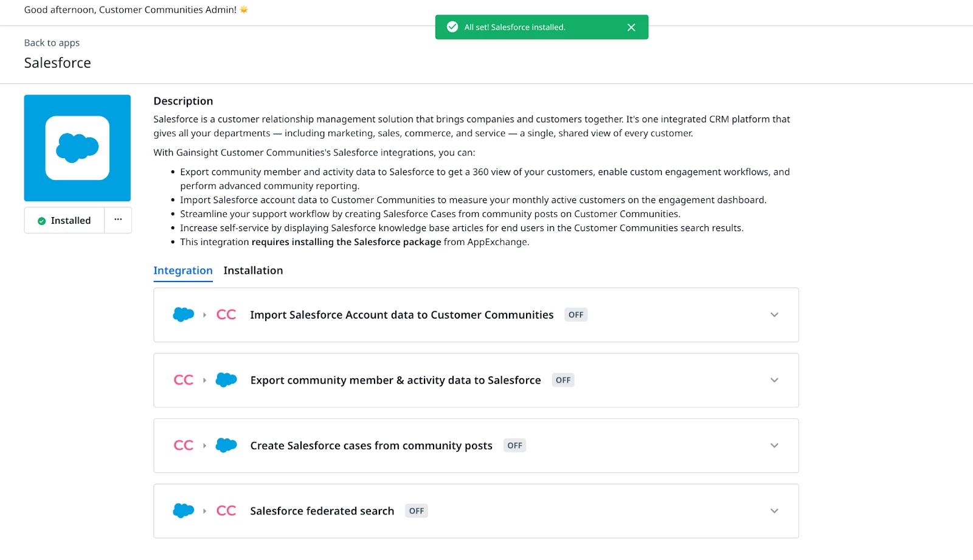Click CC icon in Salesforce federated search row

click(x=226, y=511)
